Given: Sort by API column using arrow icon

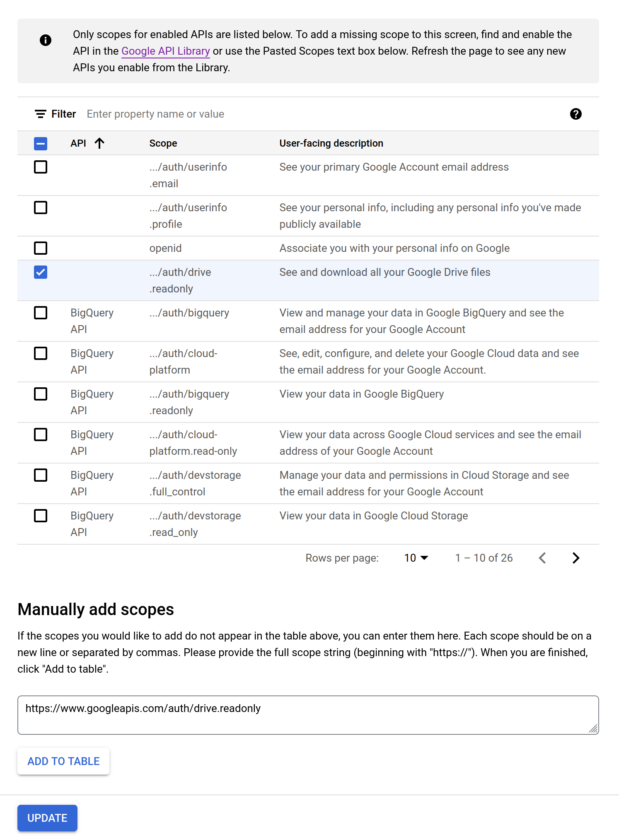Looking at the screenshot, I should 99,143.
